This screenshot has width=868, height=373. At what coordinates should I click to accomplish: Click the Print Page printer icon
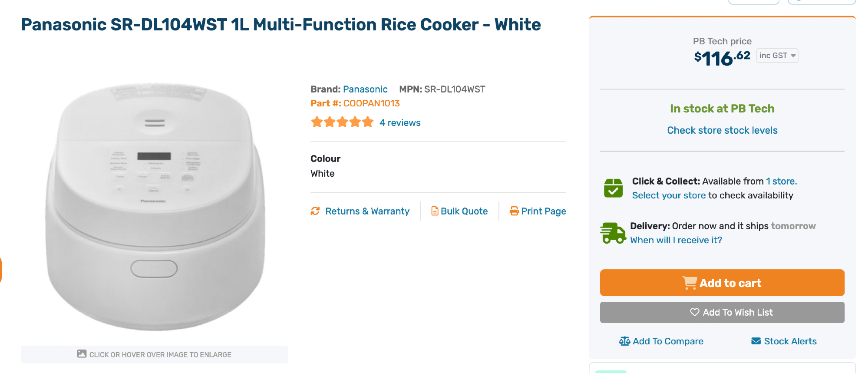514,211
